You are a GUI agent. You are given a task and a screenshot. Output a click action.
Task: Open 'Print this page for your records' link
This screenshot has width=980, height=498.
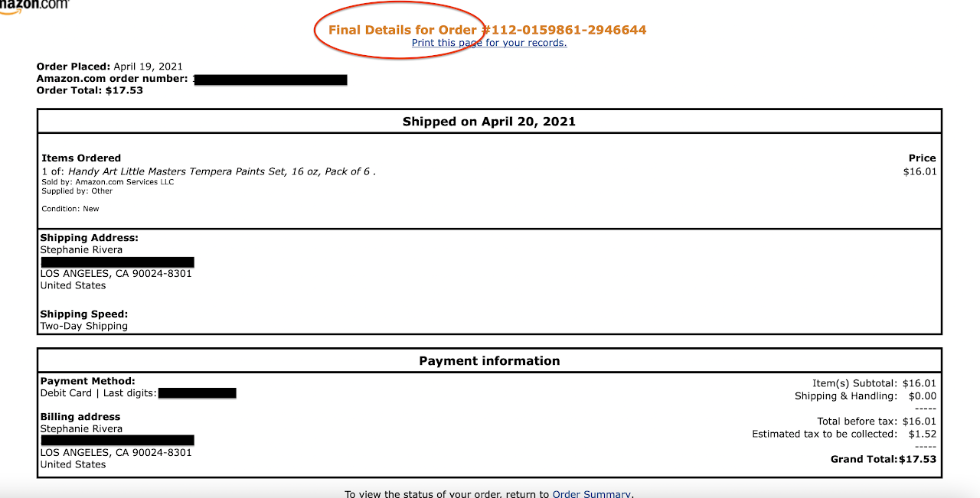[488, 43]
